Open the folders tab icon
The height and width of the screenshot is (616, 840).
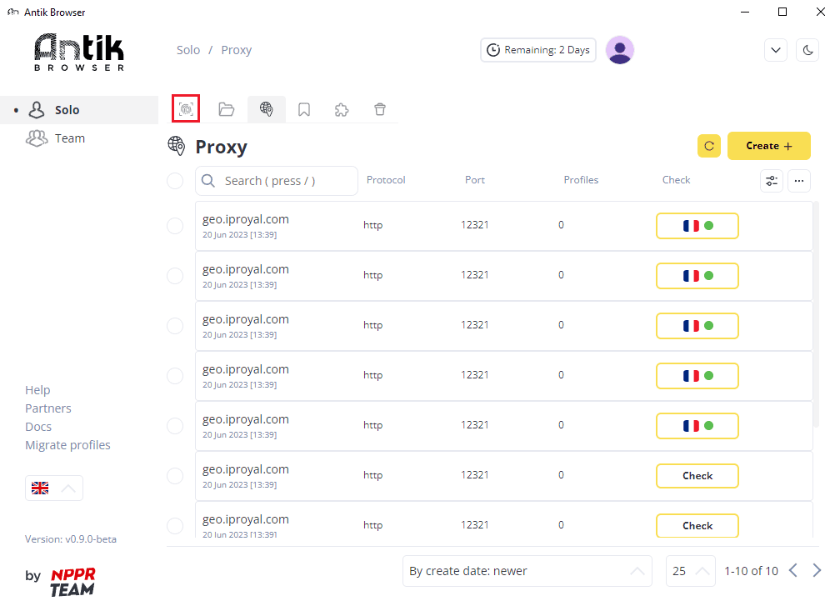click(227, 109)
